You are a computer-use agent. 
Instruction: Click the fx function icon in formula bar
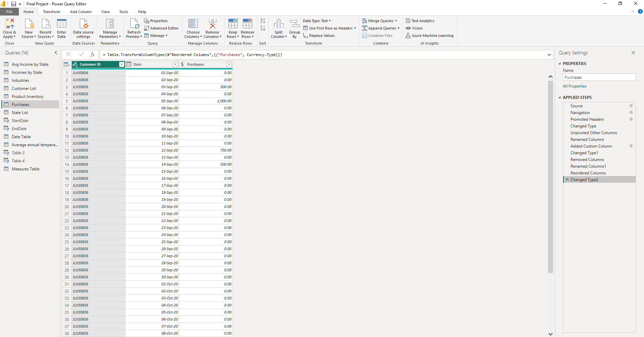[93, 54]
